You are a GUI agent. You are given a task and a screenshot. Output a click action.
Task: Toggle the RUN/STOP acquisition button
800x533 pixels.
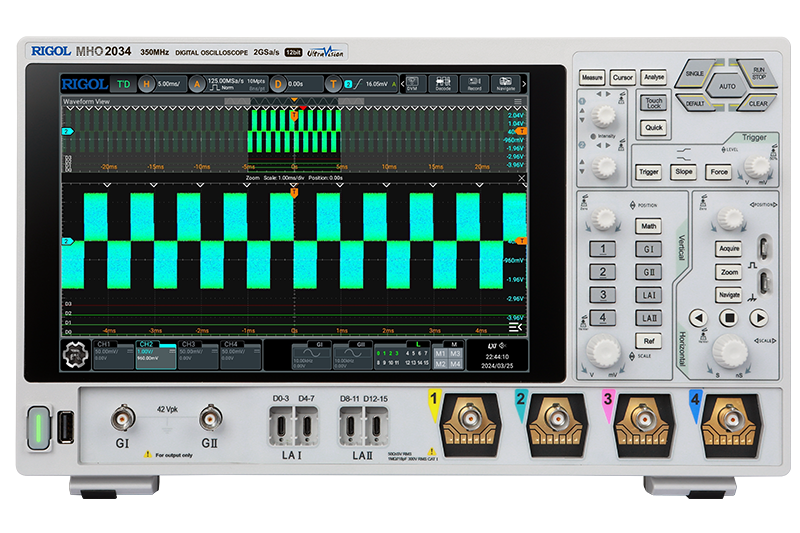point(758,74)
